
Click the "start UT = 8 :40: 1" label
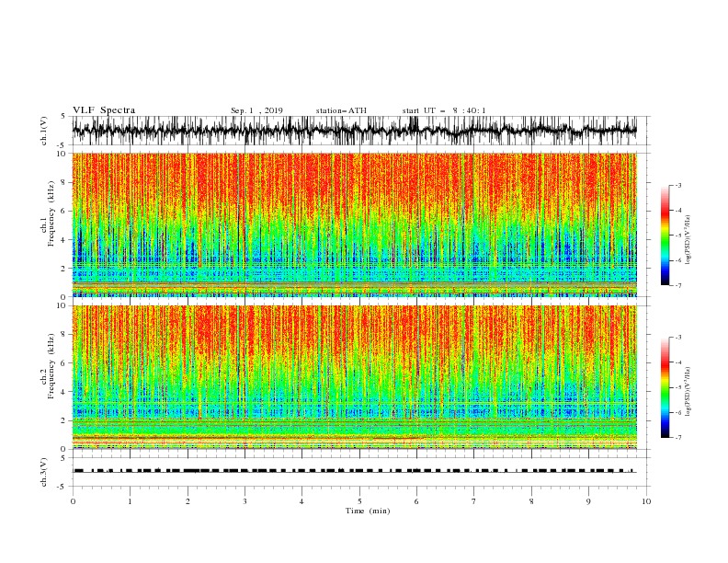point(444,110)
